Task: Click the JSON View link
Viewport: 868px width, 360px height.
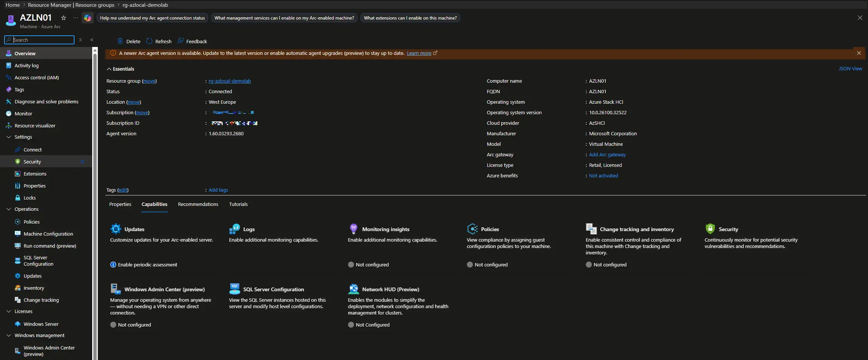Action: click(x=850, y=69)
